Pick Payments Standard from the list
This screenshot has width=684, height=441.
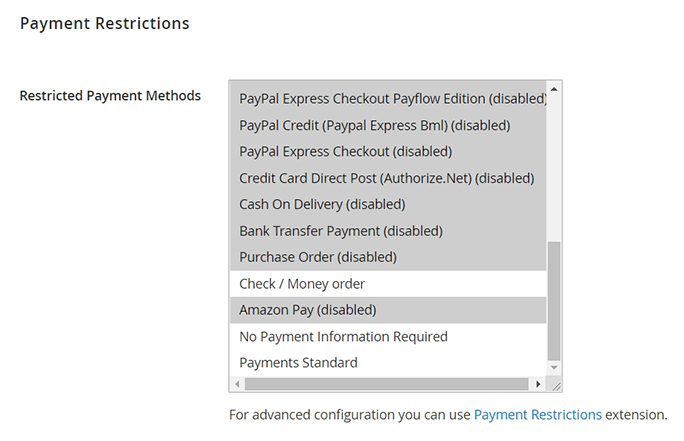(298, 363)
